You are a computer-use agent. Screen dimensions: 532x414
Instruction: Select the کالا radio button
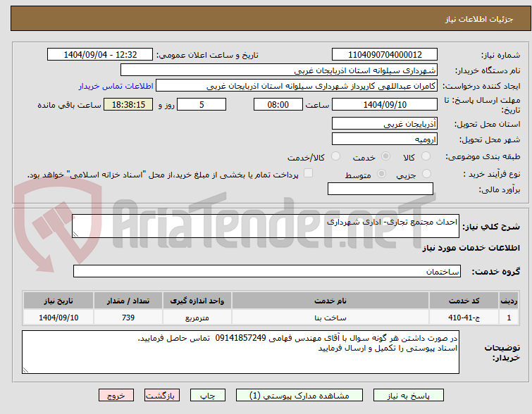tap(426, 156)
